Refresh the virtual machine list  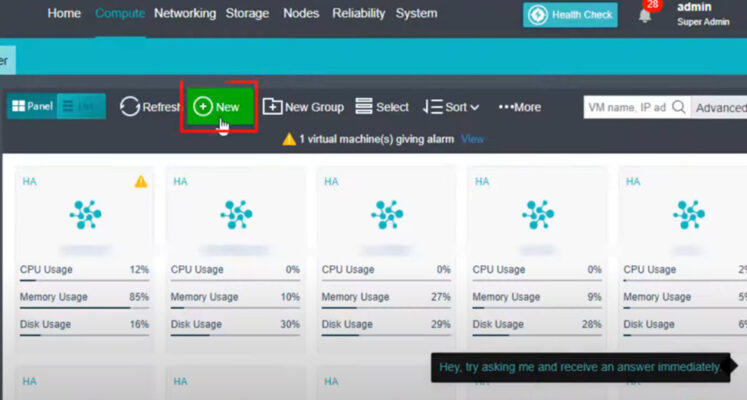coord(150,107)
